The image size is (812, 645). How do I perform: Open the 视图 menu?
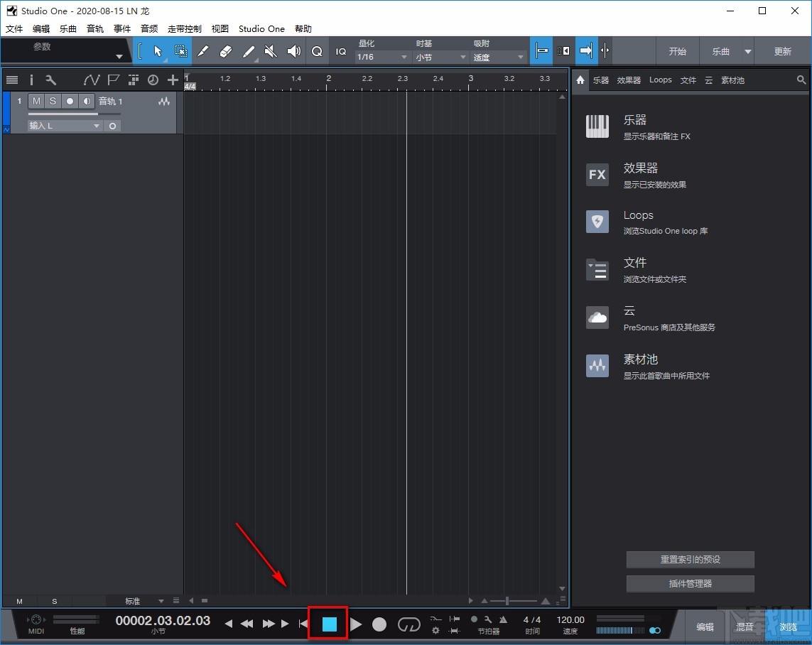(220, 28)
